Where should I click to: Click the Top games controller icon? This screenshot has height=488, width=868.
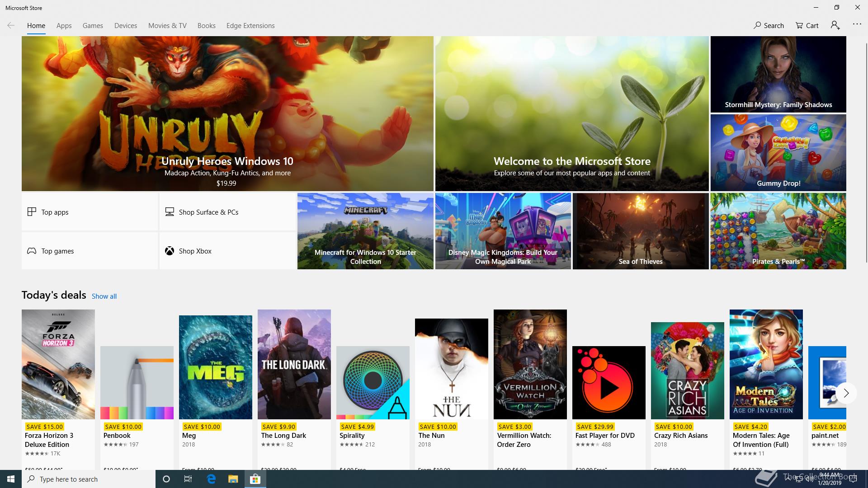click(x=32, y=251)
